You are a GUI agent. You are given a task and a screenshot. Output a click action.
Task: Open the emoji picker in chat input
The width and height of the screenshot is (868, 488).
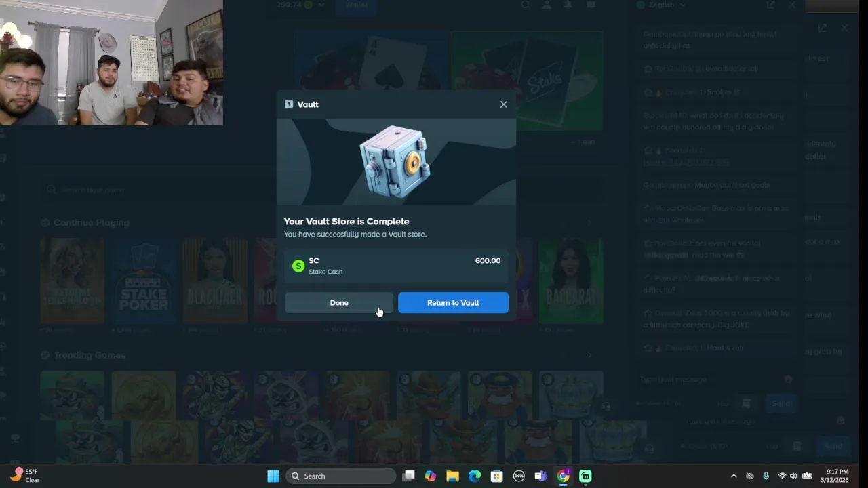pyautogui.click(x=788, y=380)
